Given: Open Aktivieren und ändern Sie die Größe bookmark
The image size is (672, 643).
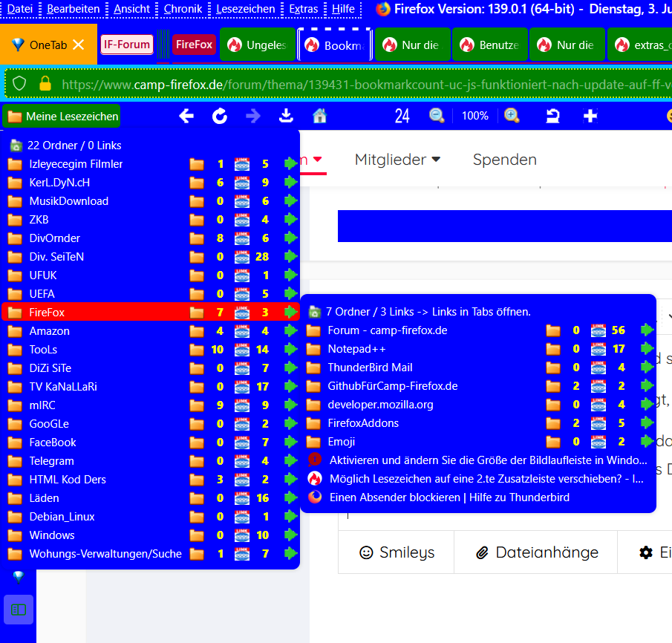Looking at the screenshot, I should (x=479, y=460).
